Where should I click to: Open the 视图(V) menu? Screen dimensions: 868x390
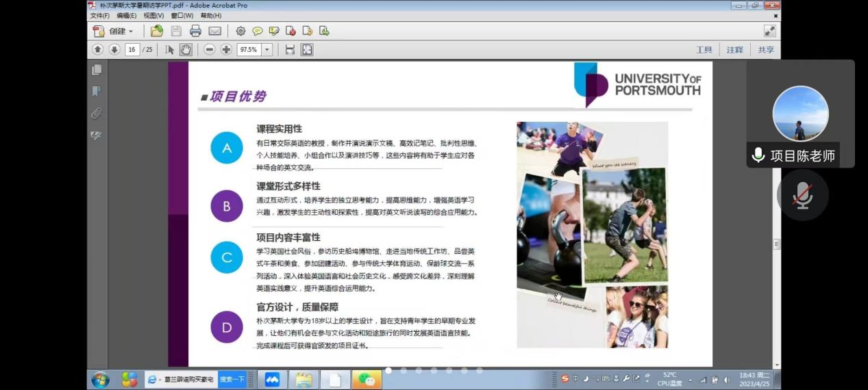click(x=153, y=16)
